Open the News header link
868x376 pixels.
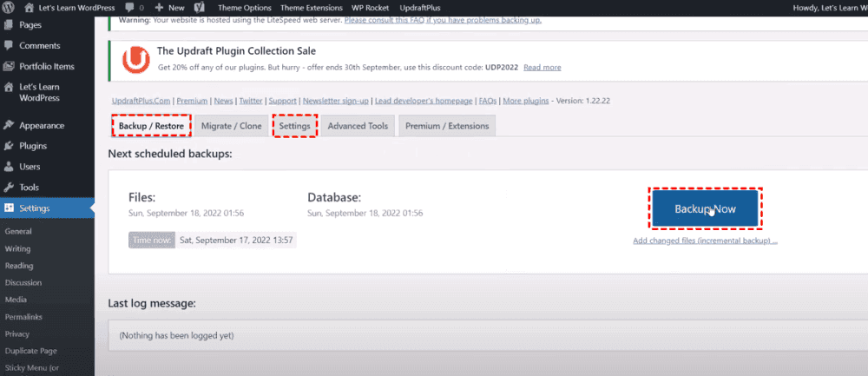tap(224, 101)
